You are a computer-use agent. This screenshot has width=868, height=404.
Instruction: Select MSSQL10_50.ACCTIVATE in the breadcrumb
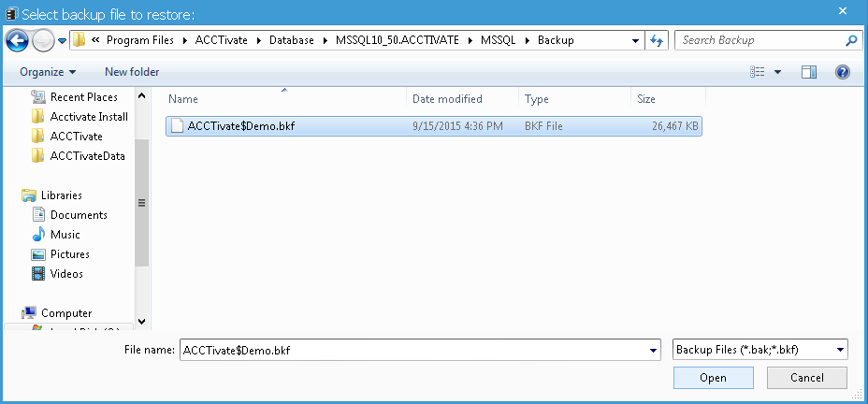[398, 40]
